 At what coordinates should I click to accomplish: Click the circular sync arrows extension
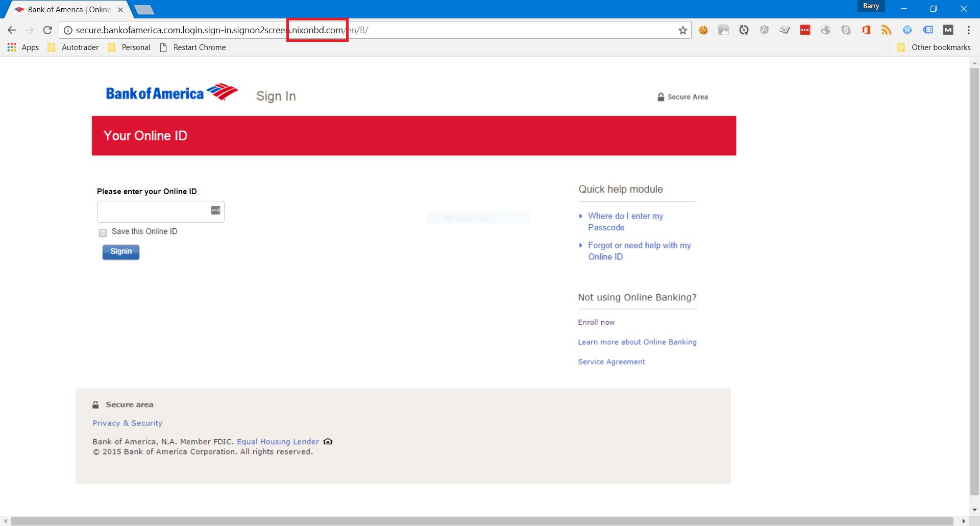[744, 30]
